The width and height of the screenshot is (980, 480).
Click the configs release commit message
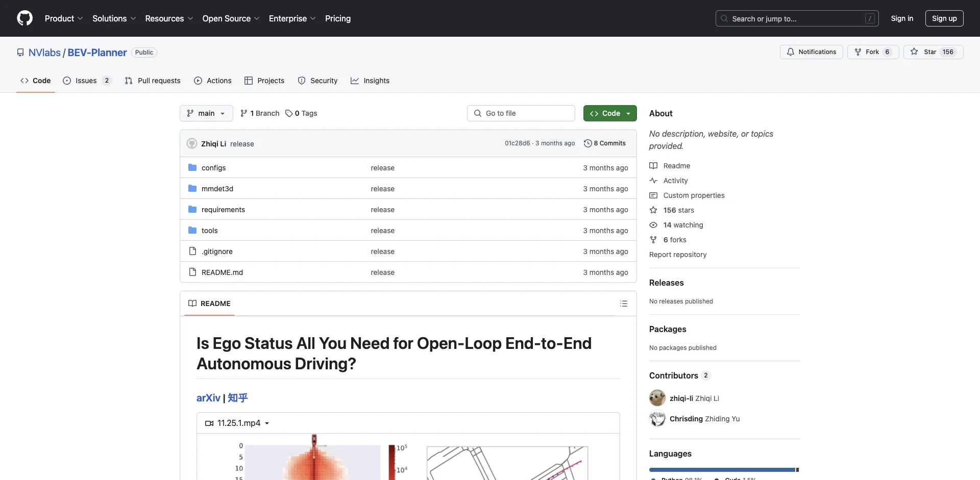coord(382,168)
